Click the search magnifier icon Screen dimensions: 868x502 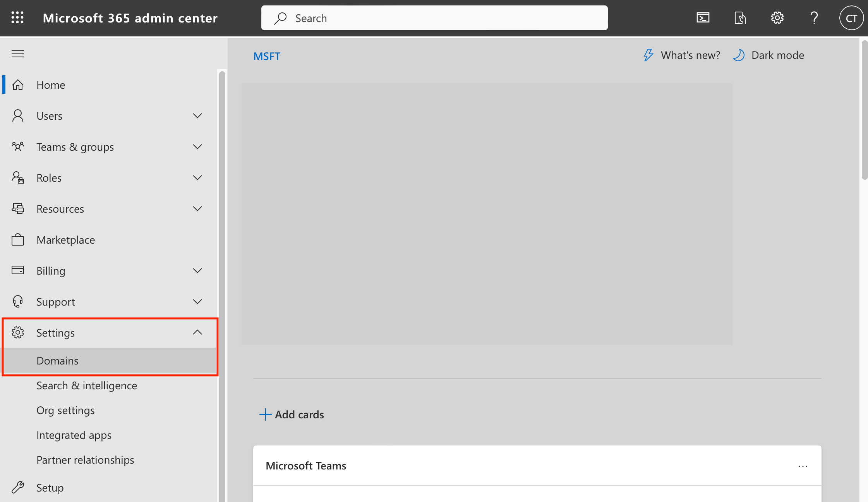(280, 18)
